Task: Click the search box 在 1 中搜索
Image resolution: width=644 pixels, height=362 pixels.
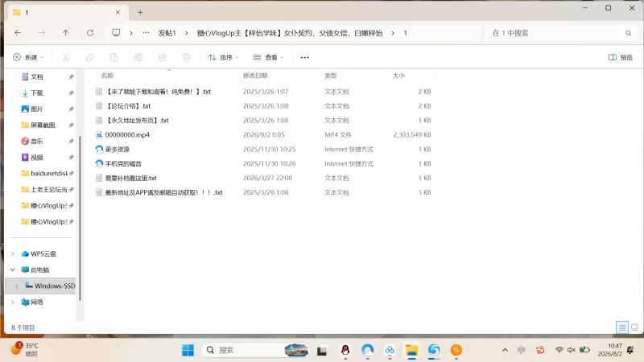Action: pyautogui.click(x=555, y=33)
